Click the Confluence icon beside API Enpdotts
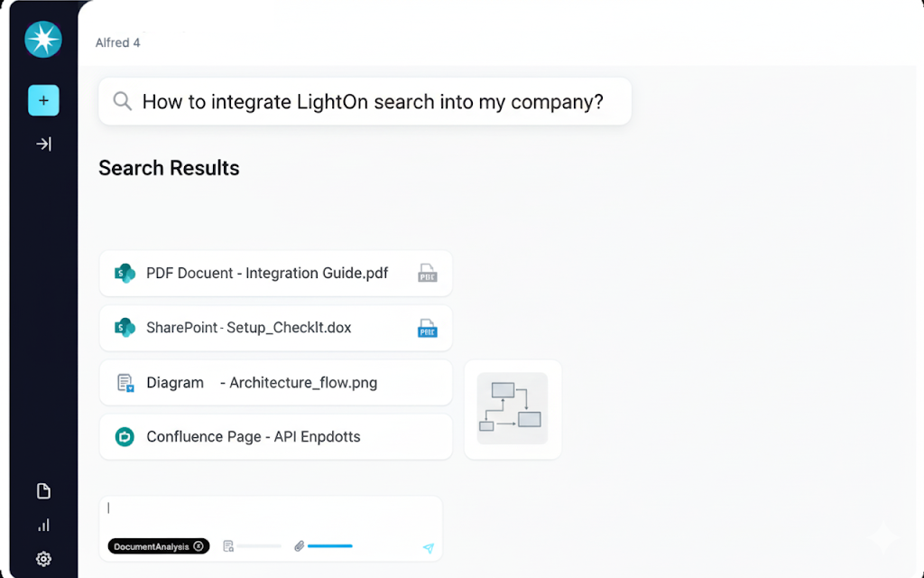924x578 pixels. click(x=125, y=437)
